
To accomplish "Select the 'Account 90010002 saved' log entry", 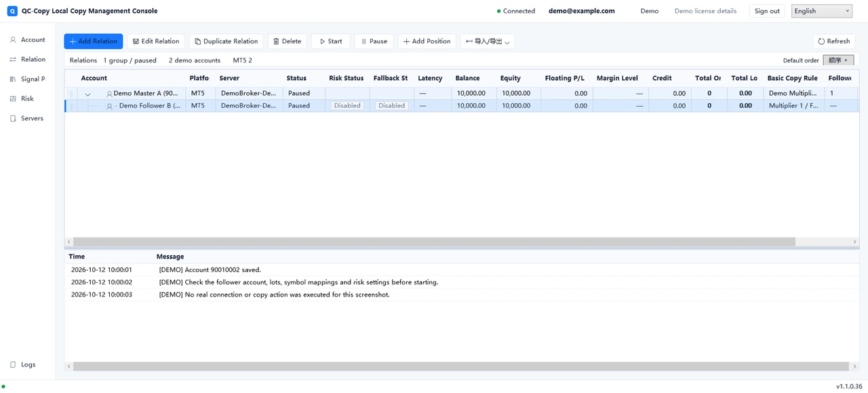I will click(462, 270).
